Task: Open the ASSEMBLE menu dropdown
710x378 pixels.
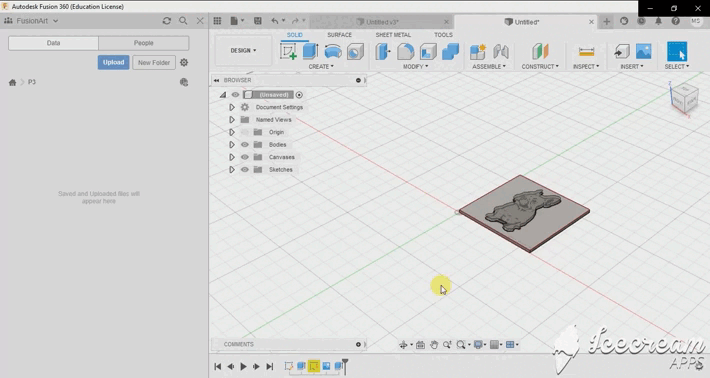Action: (489, 67)
